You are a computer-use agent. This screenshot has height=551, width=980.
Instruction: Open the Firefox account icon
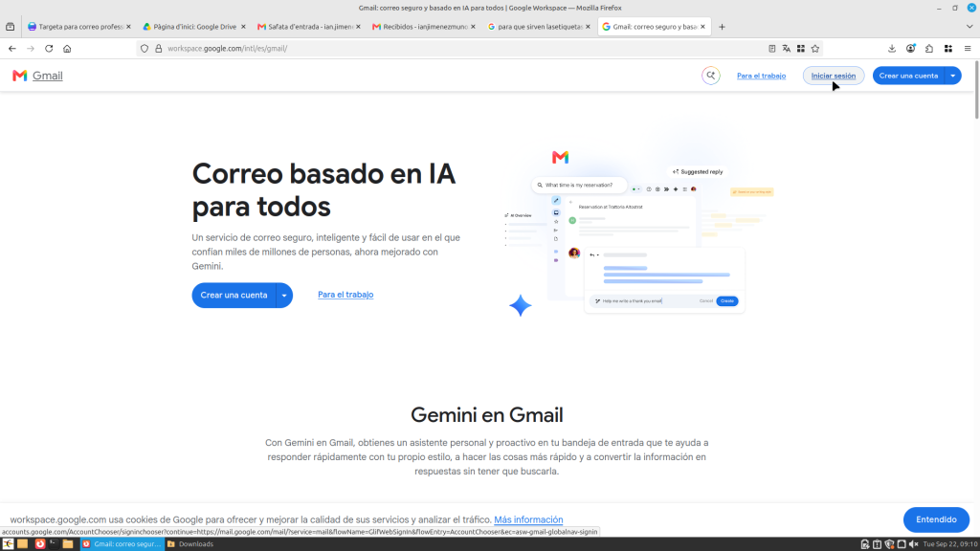click(911, 48)
